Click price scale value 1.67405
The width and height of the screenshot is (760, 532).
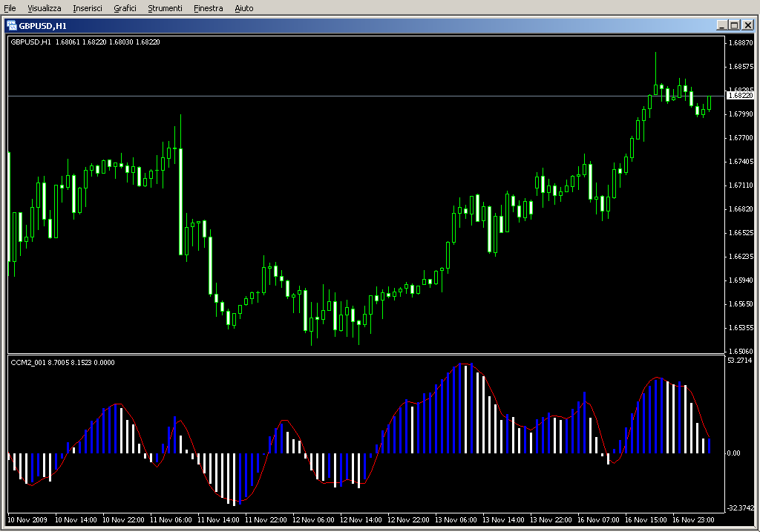coord(741,161)
